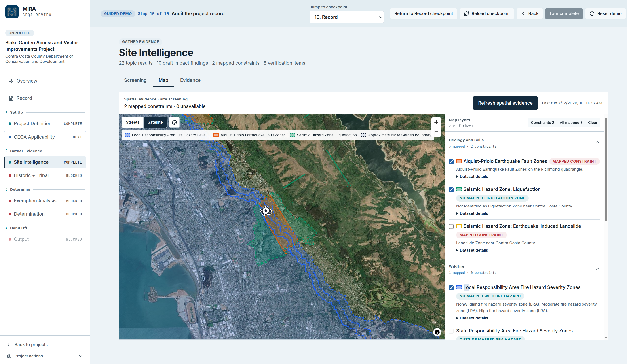Click MAPPED CONSTRAINT badge for Alquist-Priolo
Viewport: 627px width, 364px height.
[x=574, y=161]
